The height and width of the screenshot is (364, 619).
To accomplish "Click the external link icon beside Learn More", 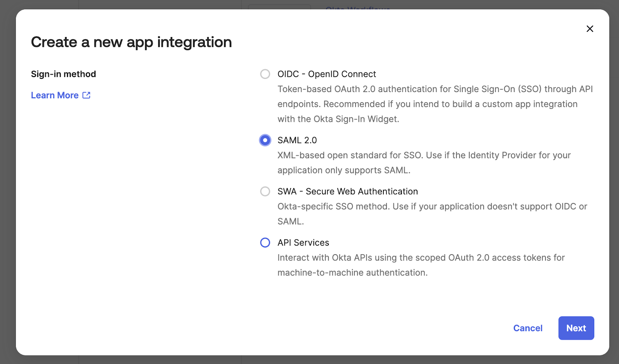I will (x=86, y=95).
